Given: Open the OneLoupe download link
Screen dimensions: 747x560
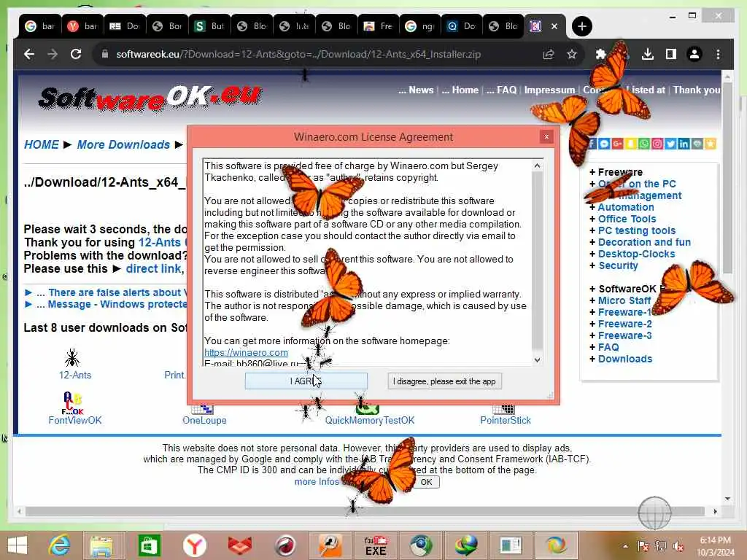Looking at the screenshot, I should [204, 420].
